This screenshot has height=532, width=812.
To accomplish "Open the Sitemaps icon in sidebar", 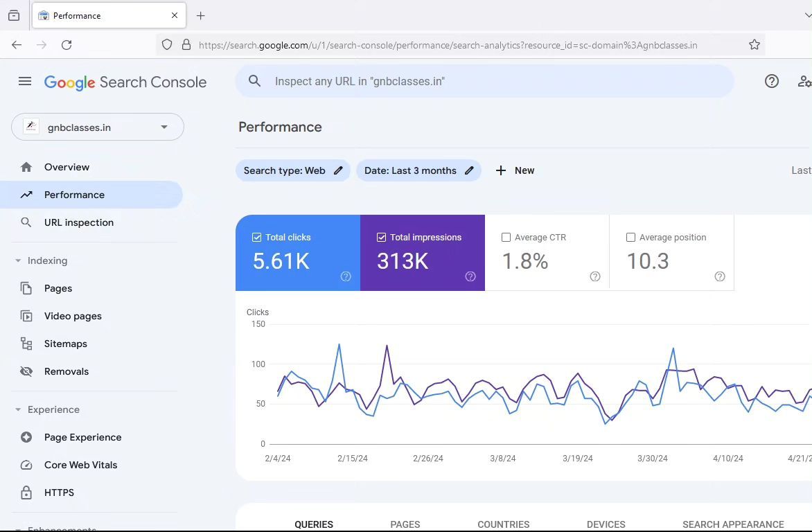I will tap(26, 344).
